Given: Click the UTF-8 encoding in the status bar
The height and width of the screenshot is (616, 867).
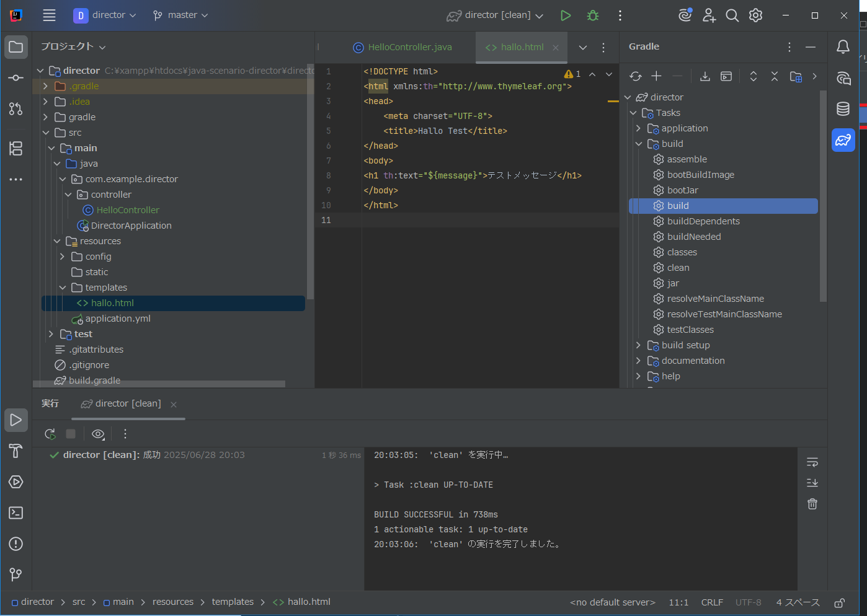Looking at the screenshot, I should coord(748,602).
